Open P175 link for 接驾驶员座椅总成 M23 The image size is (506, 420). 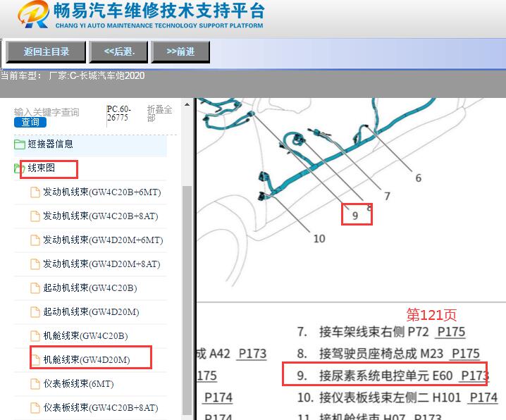(x=466, y=354)
